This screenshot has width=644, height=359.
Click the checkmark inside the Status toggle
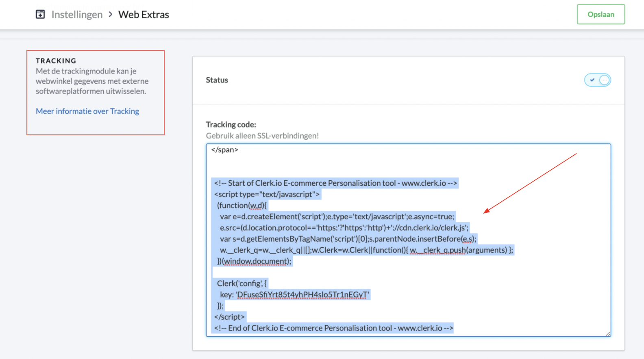pyautogui.click(x=592, y=80)
